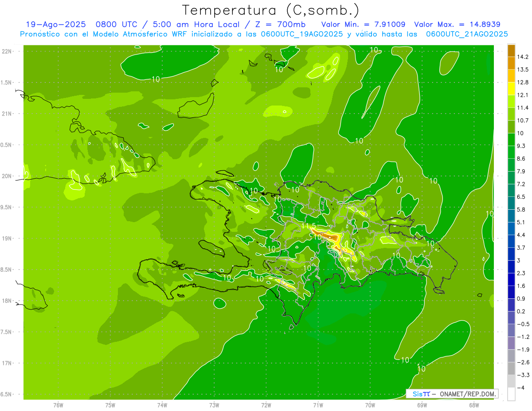The height and width of the screenshot is (411, 532).
Task: Click the "10.7" colorbar value label
Action: pos(523,121)
